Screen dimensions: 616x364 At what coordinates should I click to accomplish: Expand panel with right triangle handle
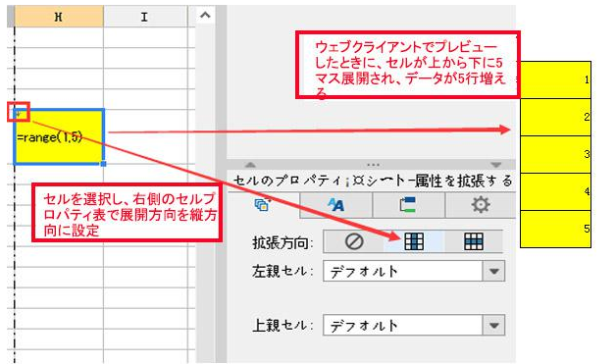[495, 164]
